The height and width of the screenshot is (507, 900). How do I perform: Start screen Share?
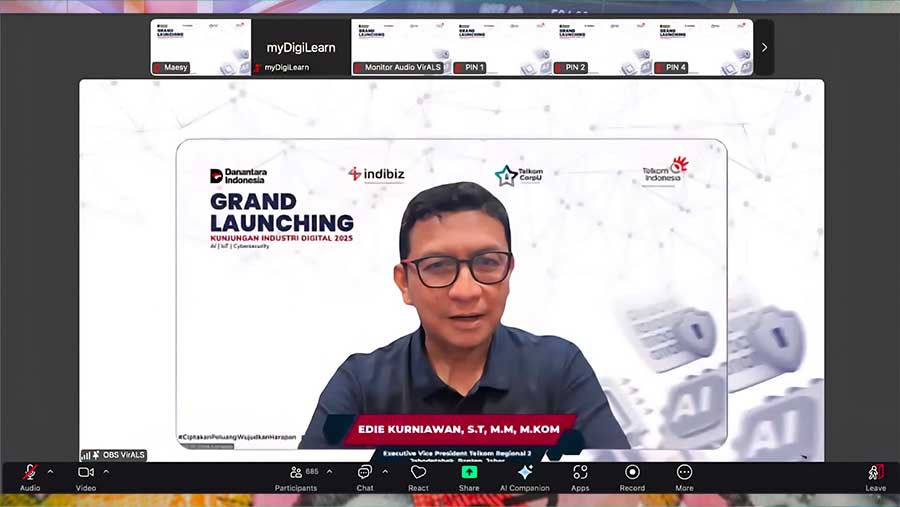[469, 478]
